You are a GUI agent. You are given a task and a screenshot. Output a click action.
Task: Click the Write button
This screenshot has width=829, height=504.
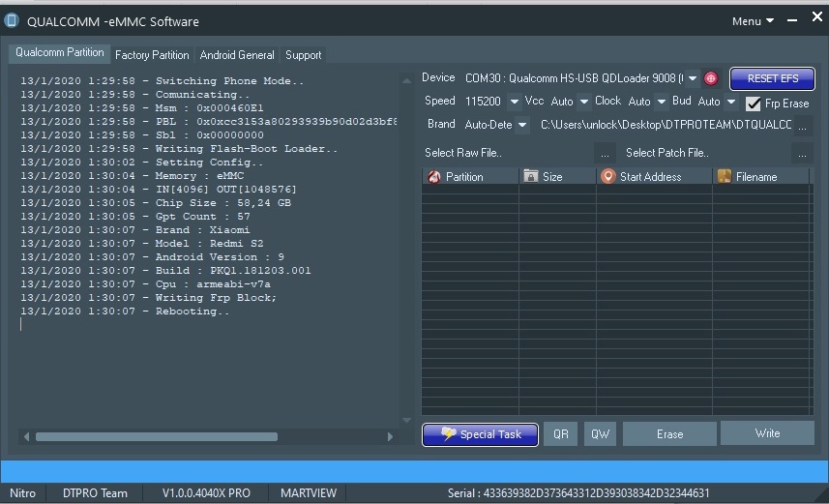coord(767,433)
